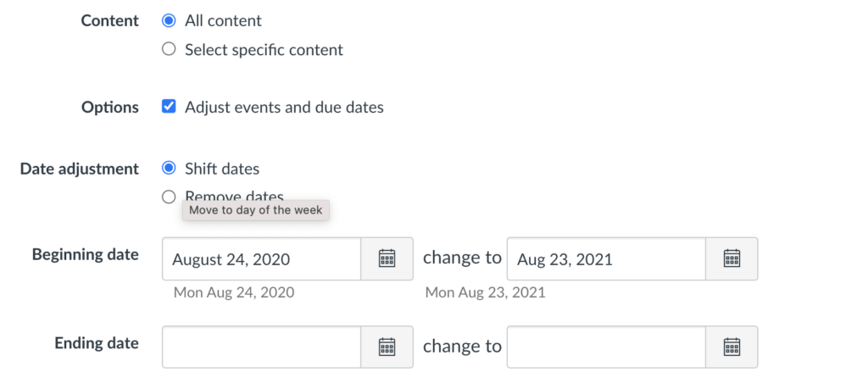This screenshot has height=383, width=868.
Task: Click the Shift dates label text
Action: coord(222,169)
